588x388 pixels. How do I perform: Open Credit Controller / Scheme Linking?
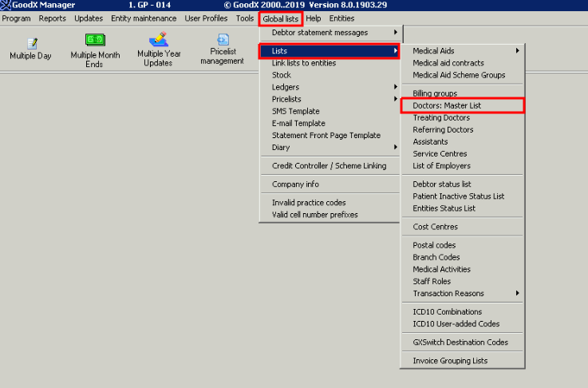(330, 166)
